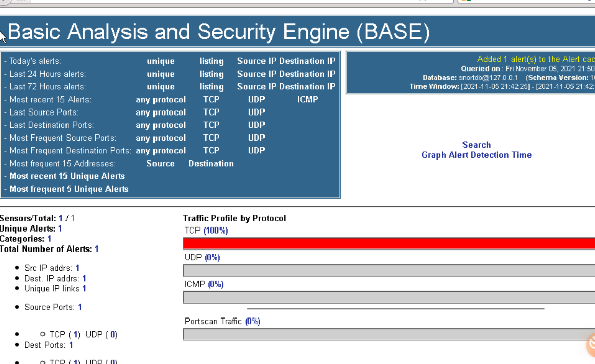View Most Frequent Destination Ports UDP
Viewport: 595px width, 364px height.
click(x=256, y=151)
